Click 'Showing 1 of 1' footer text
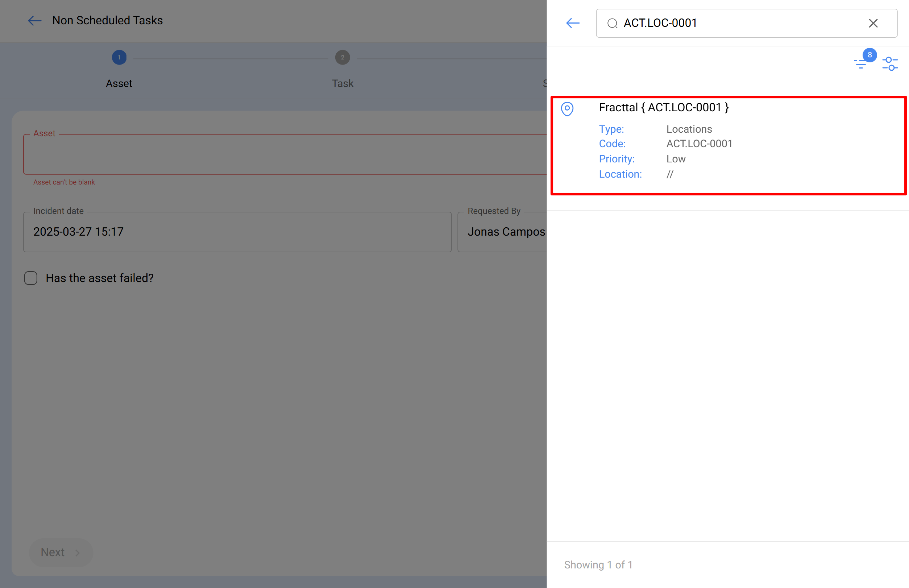This screenshot has height=588, width=909. point(598,565)
